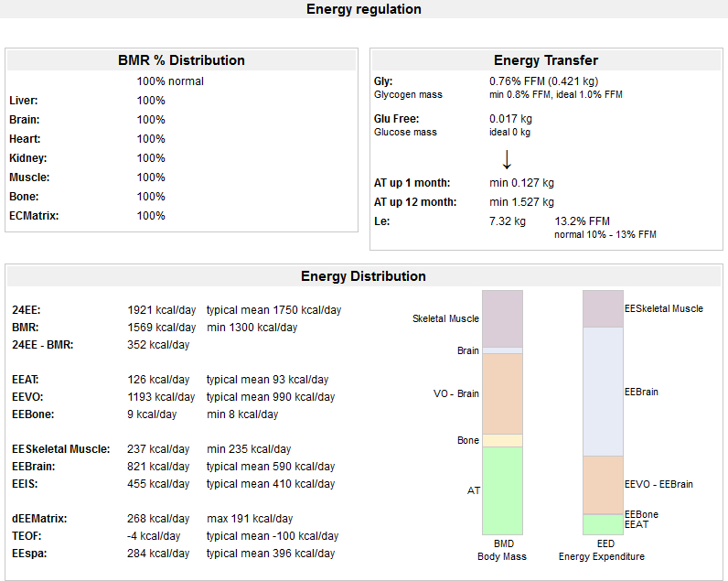
Task: Click the green AT segment in BMD bar
Action: [x=502, y=490]
